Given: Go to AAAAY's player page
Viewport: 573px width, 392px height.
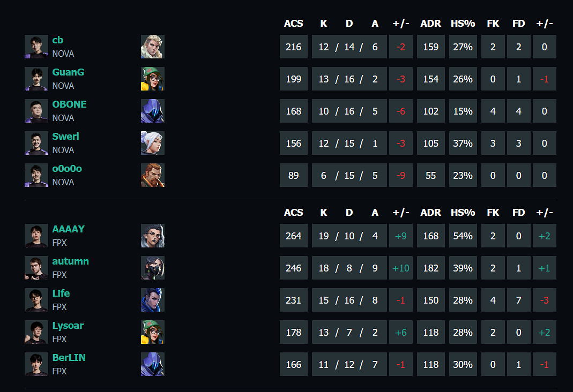Looking at the screenshot, I should (68, 229).
